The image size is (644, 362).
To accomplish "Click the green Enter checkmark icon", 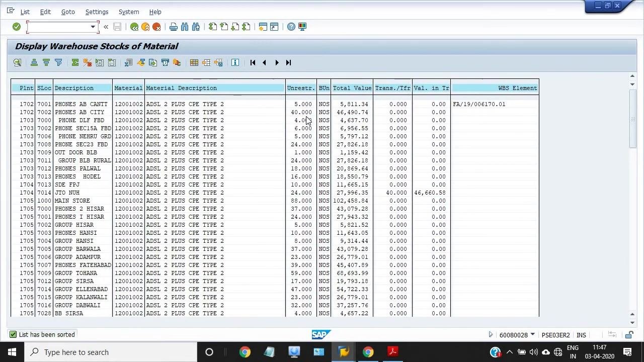I will click(17, 27).
